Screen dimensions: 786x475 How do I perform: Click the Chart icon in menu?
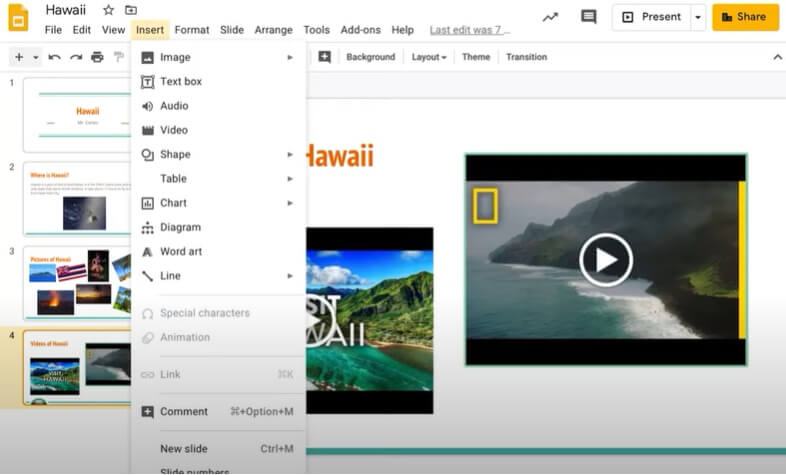pos(147,203)
